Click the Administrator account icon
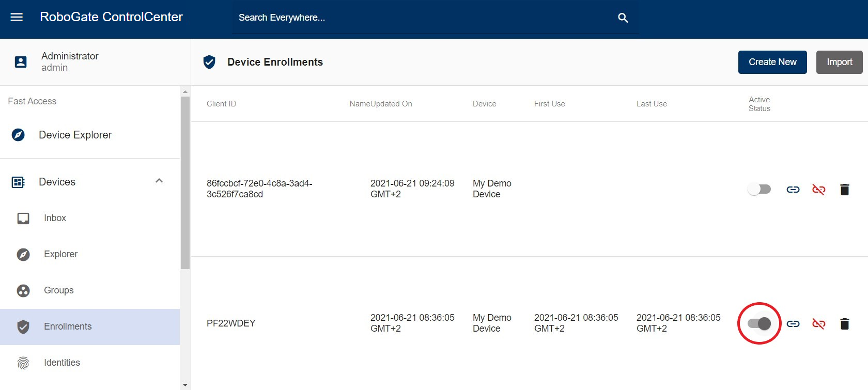This screenshot has height=390, width=868. 21,62
